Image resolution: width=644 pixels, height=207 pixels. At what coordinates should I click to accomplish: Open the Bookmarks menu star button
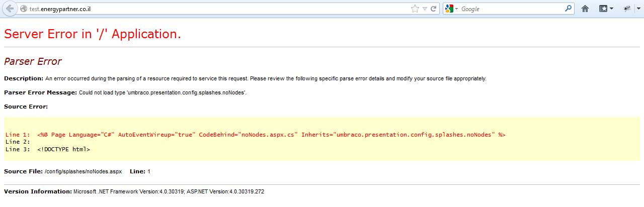[603, 9]
